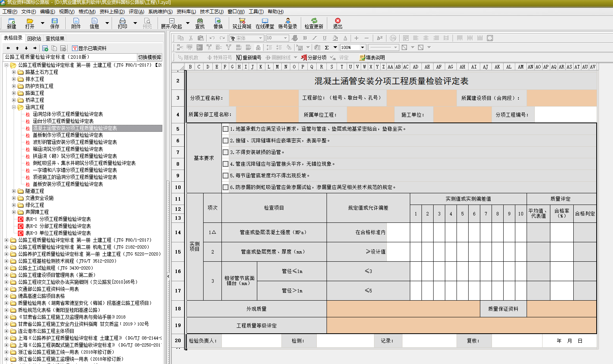Check requirement 2 接缝、沉降缝 checkbox

[225, 140]
